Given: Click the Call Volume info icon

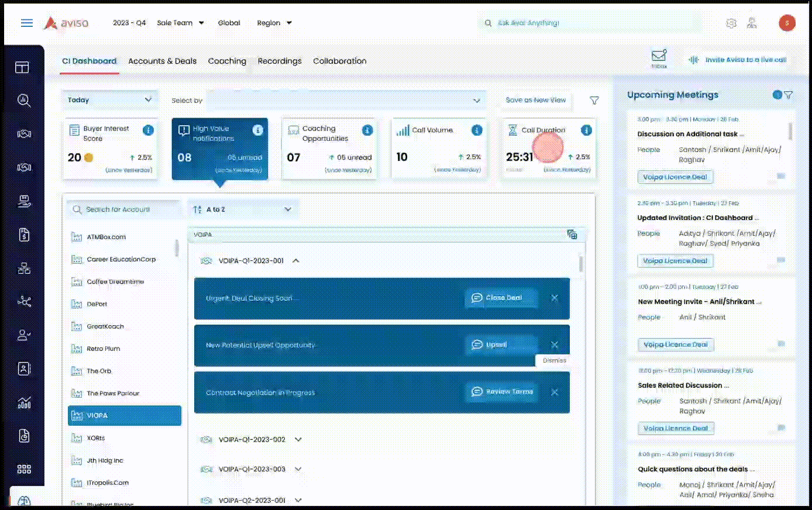Looking at the screenshot, I should [477, 130].
